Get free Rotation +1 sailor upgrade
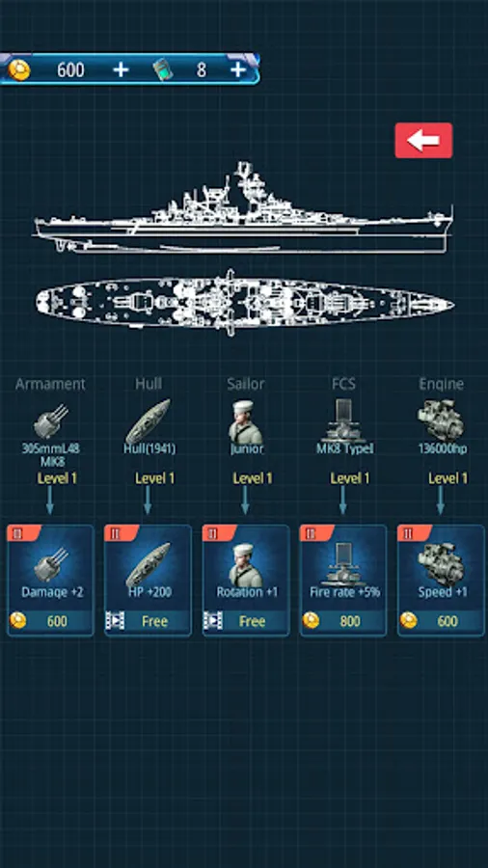 pos(246,581)
